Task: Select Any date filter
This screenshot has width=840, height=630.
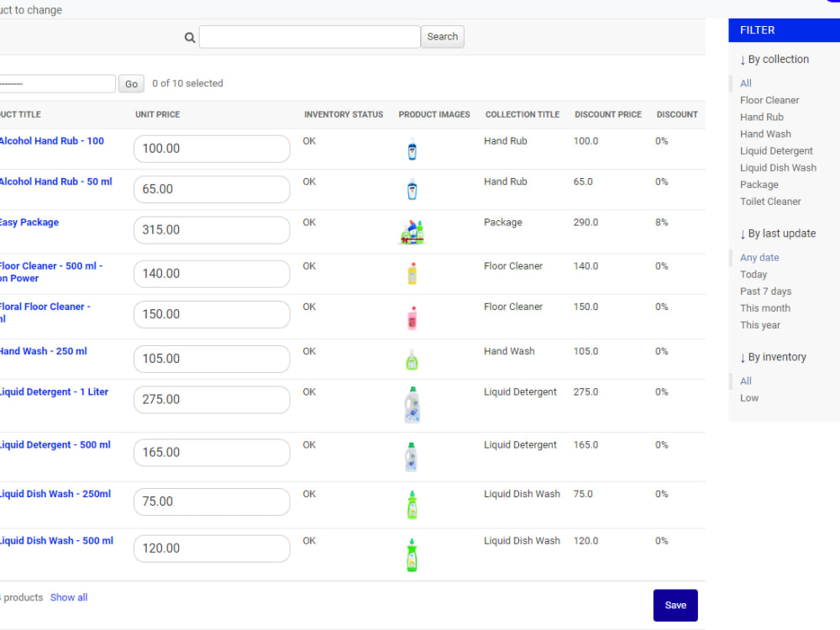Action: [759, 258]
